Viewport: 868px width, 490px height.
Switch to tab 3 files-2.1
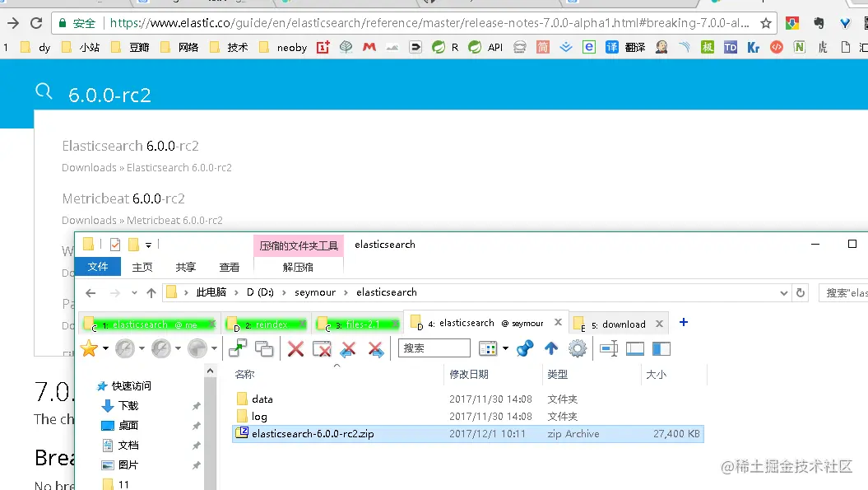coord(358,324)
